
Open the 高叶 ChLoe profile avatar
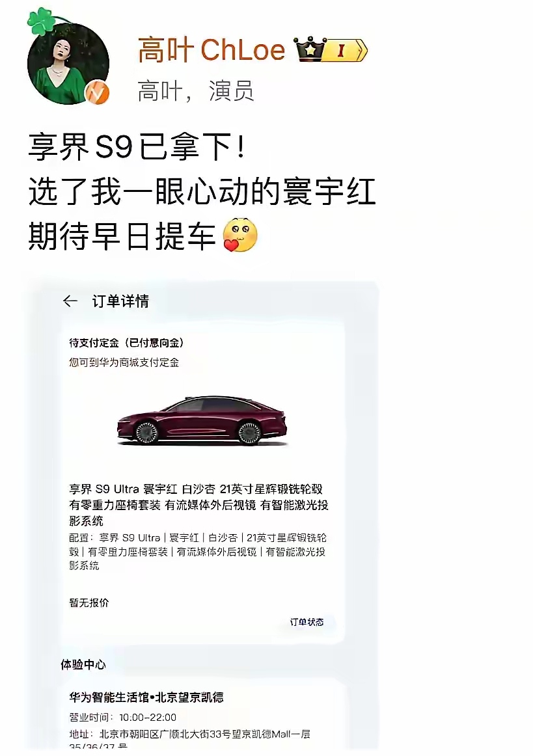tap(68, 64)
